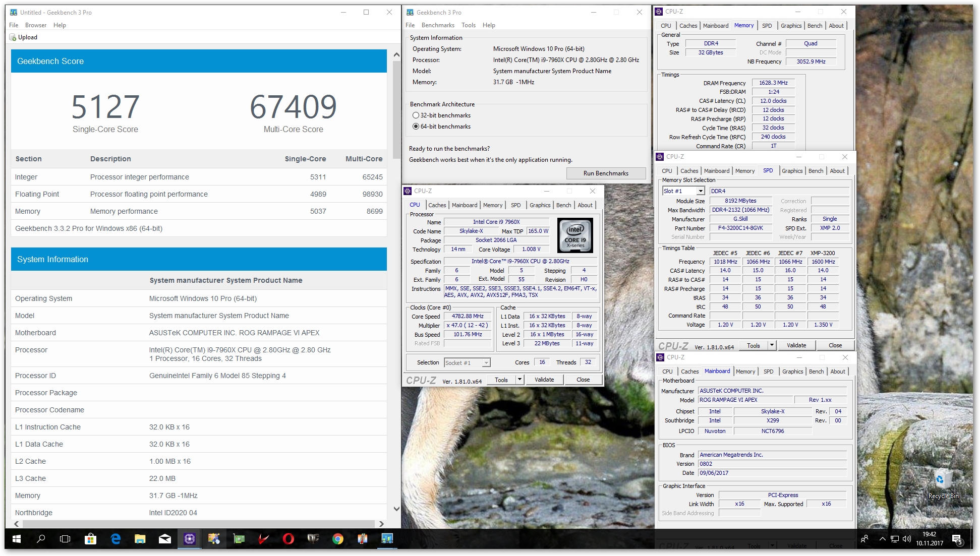Open the thermometer temperature app icon
The width and height of the screenshot is (980, 556).
[x=362, y=539]
